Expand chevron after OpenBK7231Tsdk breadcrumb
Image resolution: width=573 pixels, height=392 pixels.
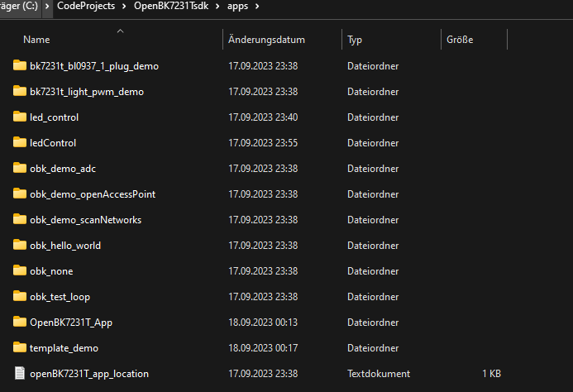coord(217,7)
